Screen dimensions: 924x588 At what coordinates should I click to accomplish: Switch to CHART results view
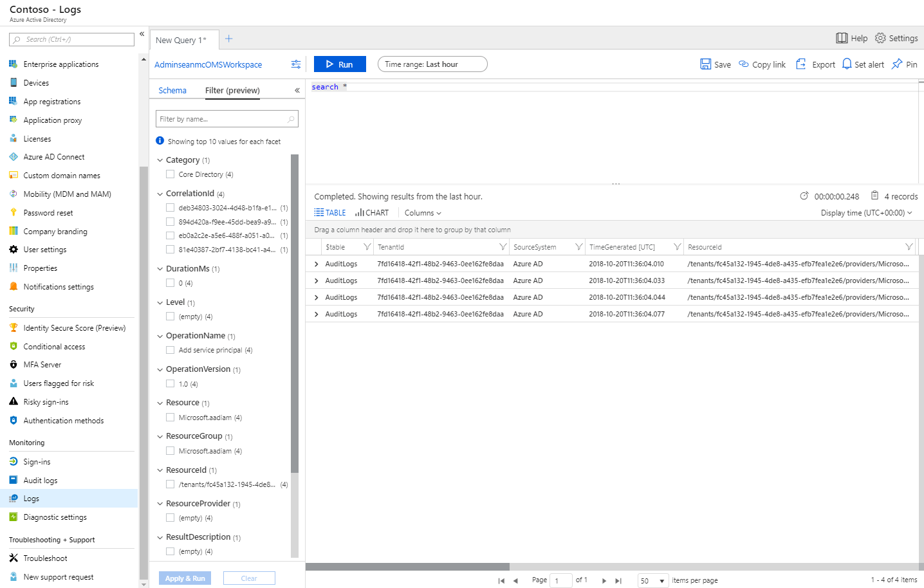coord(372,213)
